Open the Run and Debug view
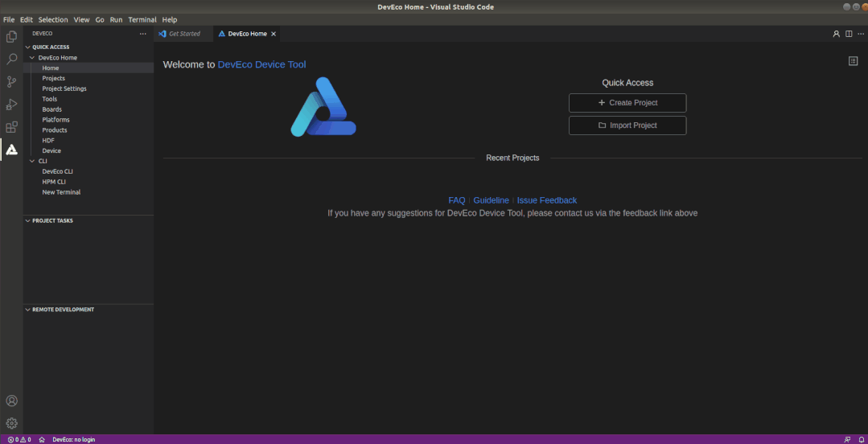Image resolution: width=868 pixels, height=444 pixels. (x=11, y=105)
